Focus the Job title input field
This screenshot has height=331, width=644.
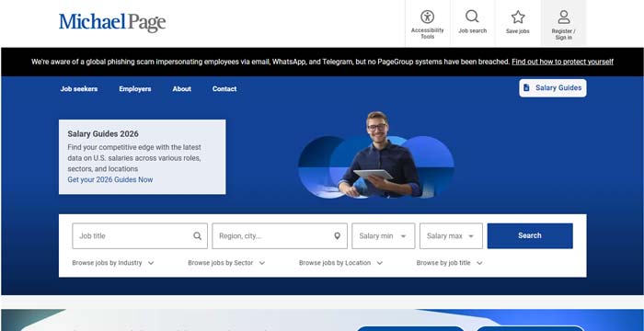click(140, 235)
